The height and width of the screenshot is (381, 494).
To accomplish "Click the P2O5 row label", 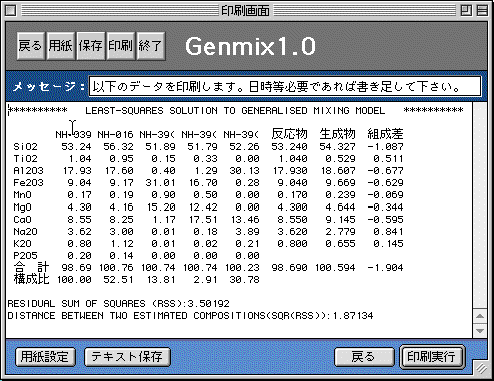I will click(x=25, y=256).
